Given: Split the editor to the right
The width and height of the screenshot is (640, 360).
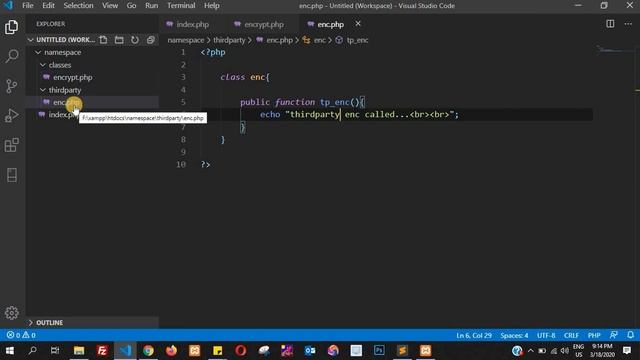Looking at the screenshot, I should [x=610, y=24].
